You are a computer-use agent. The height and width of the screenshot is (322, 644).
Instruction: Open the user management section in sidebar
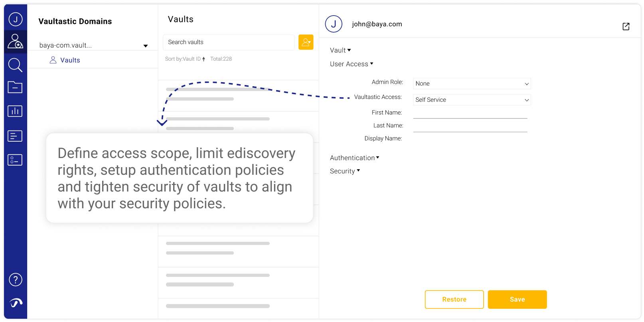click(15, 41)
